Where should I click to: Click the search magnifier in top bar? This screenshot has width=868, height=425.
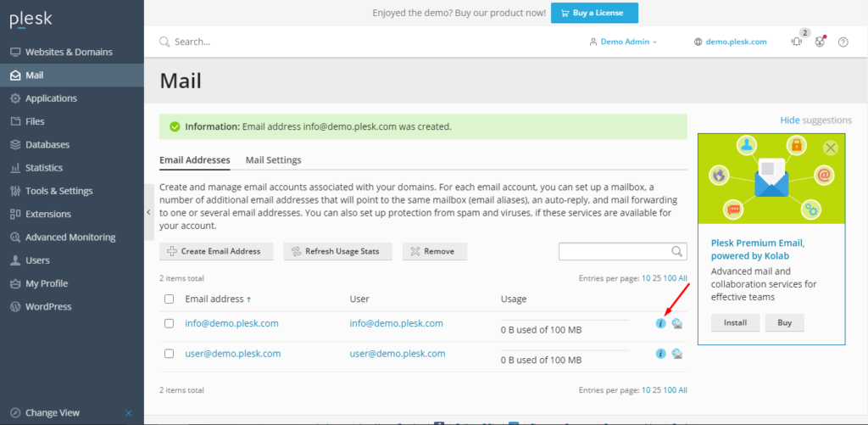(x=164, y=42)
